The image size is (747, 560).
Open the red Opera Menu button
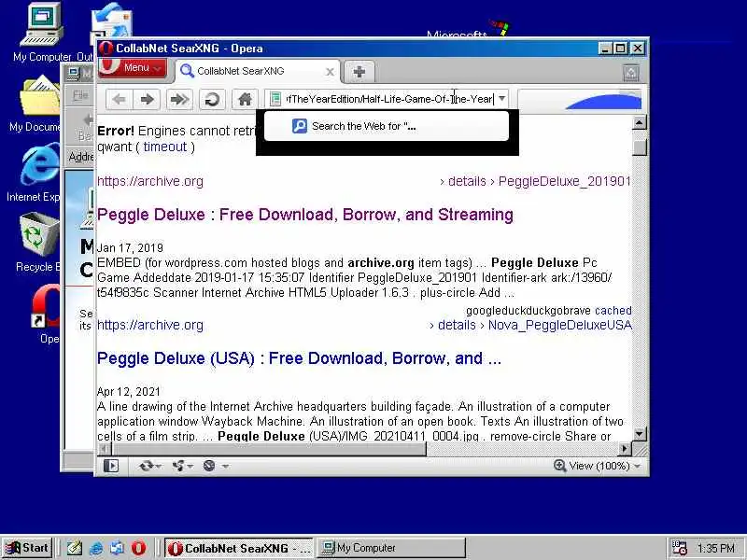pos(133,68)
